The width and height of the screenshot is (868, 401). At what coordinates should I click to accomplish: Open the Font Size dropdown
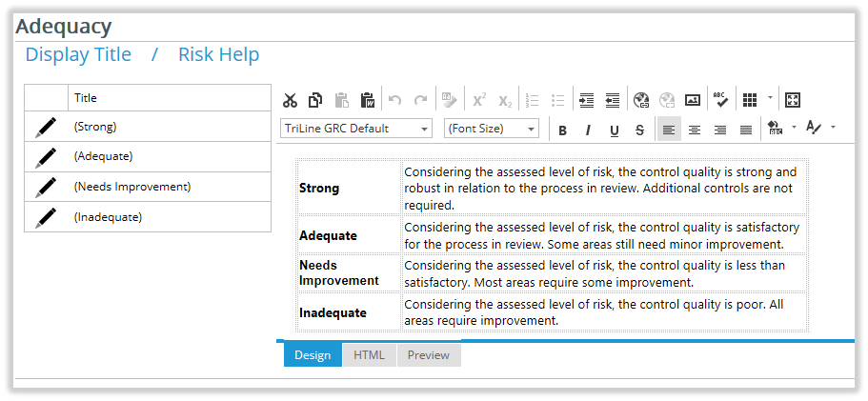(x=492, y=129)
